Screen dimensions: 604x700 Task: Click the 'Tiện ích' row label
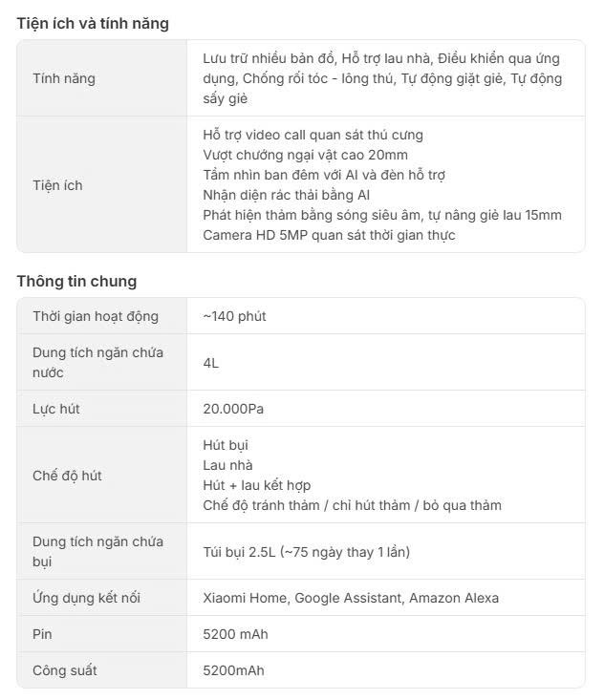click(58, 185)
